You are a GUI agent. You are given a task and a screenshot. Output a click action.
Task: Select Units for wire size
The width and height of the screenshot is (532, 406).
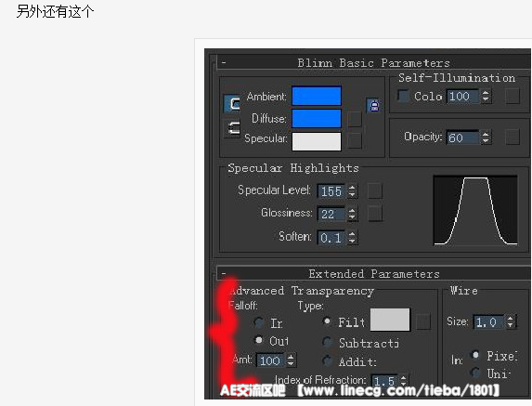475,373
